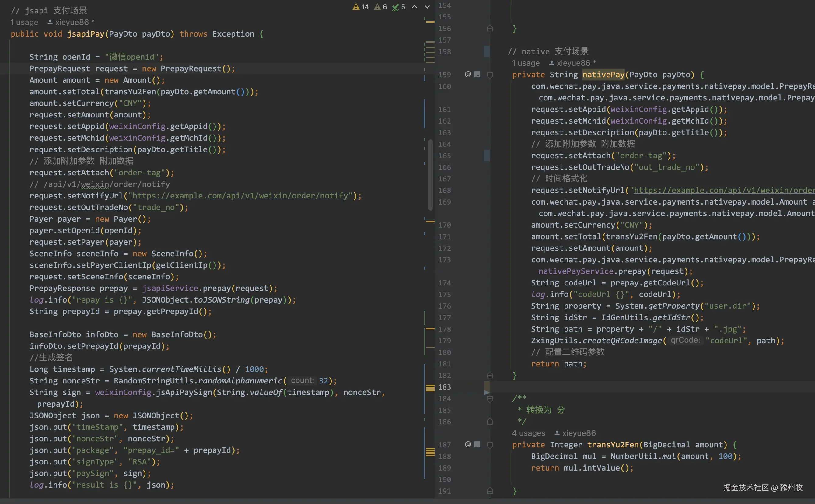Jump to previous highlighted error arrow
Image resolution: width=815 pixels, height=504 pixels.
point(414,7)
